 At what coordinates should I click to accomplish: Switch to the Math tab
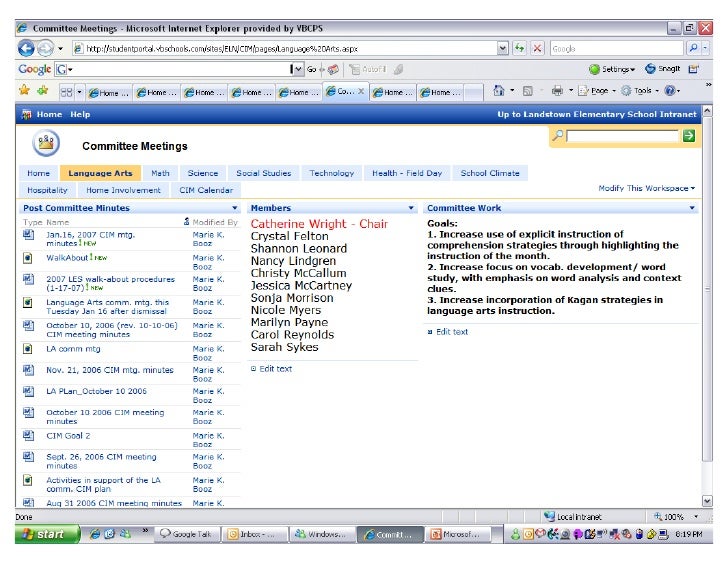click(x=160, y=173)
